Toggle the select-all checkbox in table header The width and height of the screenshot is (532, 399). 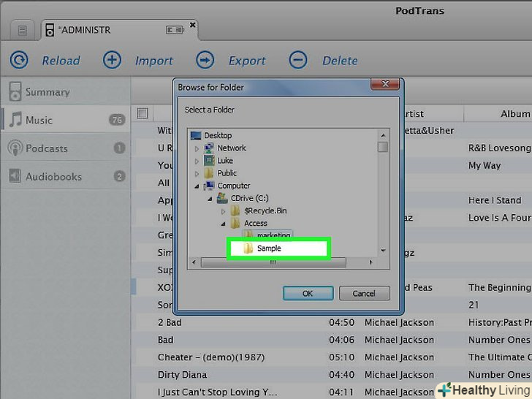(x=142, y=113)
